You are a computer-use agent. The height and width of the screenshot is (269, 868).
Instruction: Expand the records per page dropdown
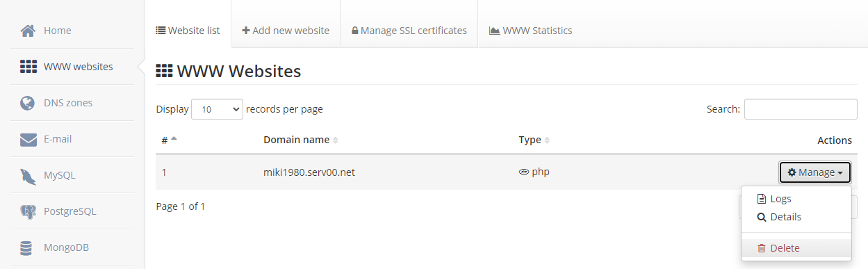pyautogui.click(x=217, y=109)
